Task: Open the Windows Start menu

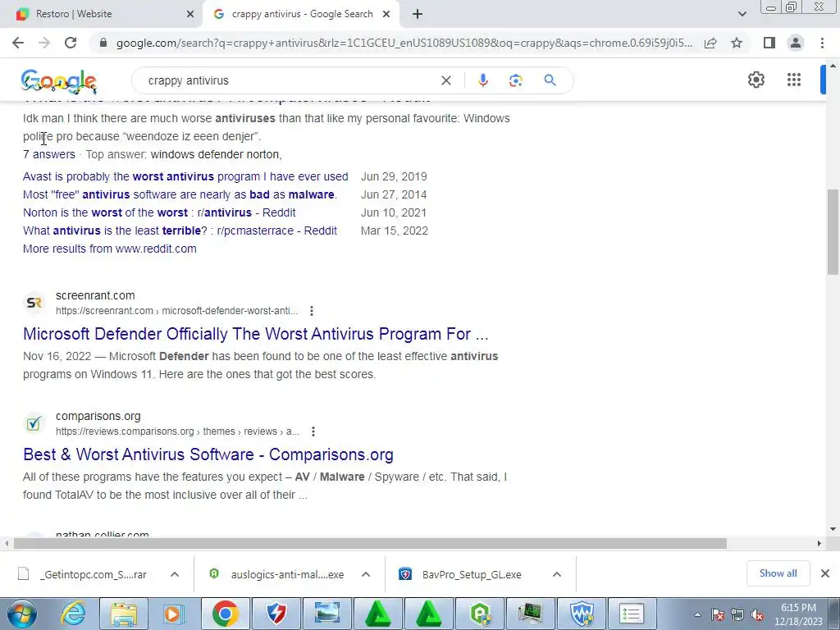Action: tap(22, 614)
